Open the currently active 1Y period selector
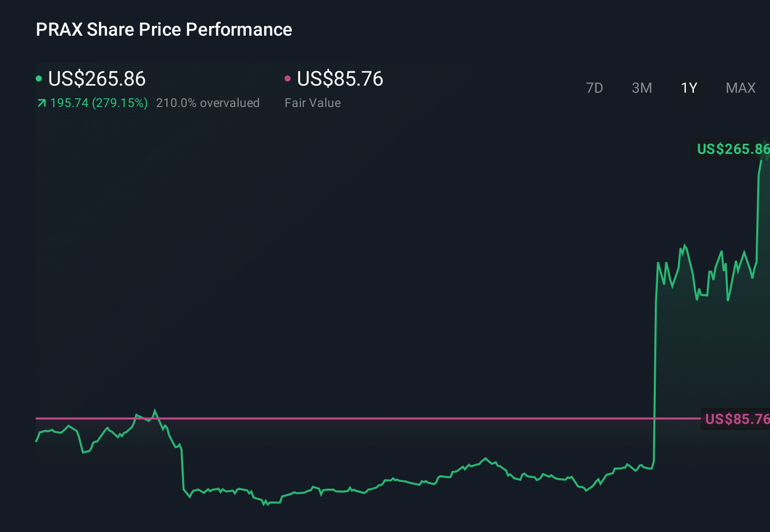The width and height of the screenshot is (770, 532). pos(688,88)
